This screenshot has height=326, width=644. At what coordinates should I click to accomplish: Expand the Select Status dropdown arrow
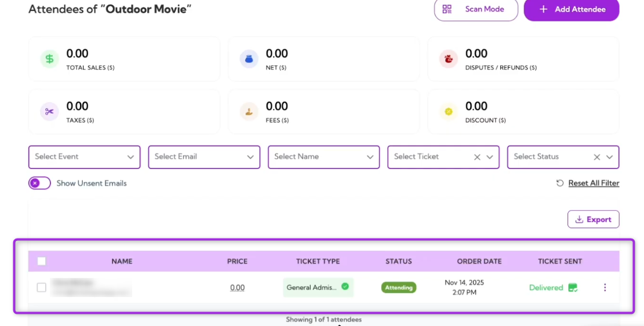click(609, 157)
